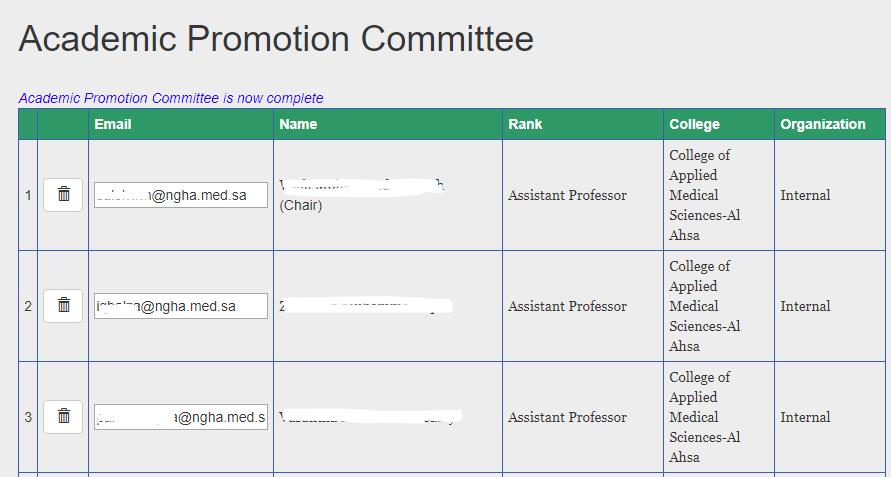891x477 pixels.
Task: Select the redacted name cell in row 2
Action: pos(388,306)
